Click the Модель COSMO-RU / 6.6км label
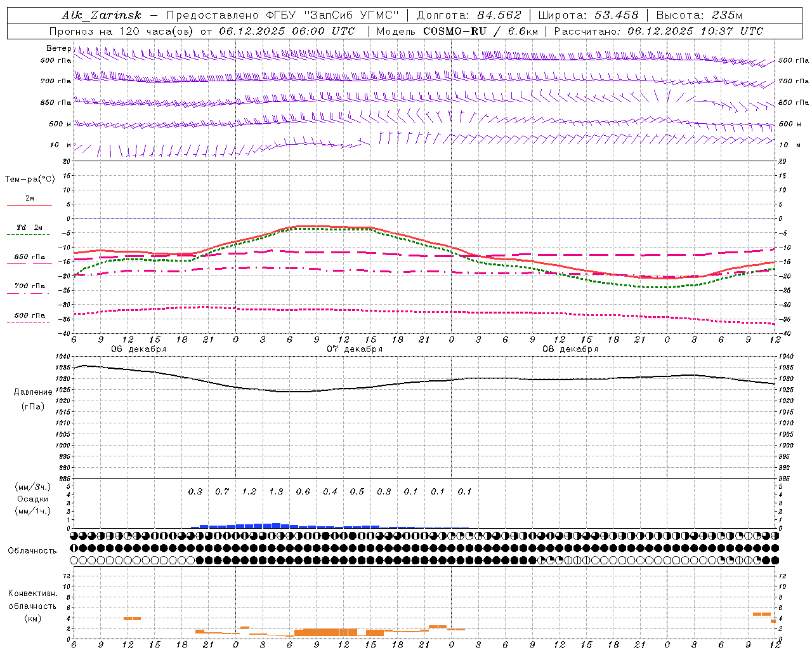The width and height of the screenshot is (812, 650). coord(457,31)
